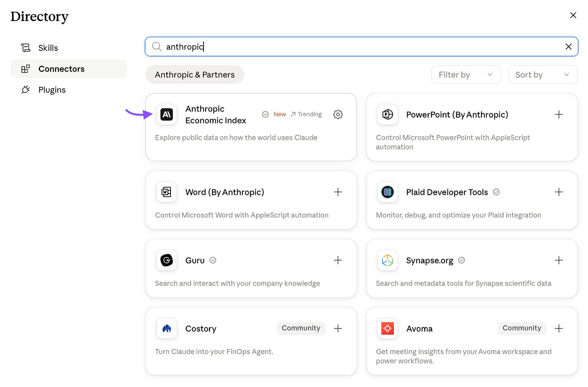Click the New badge on Economic Index
588x387 pixels.
pos(279,114)
